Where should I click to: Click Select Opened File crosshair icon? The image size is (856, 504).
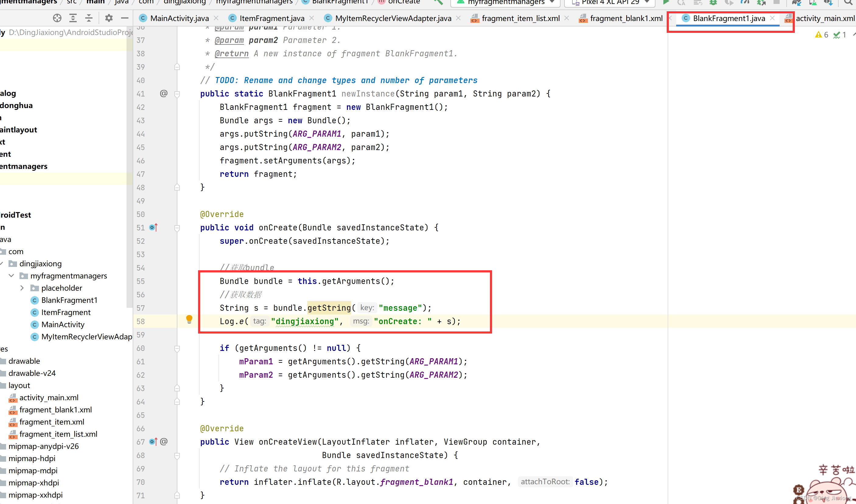pyautogui.click(x=57, y=18)
